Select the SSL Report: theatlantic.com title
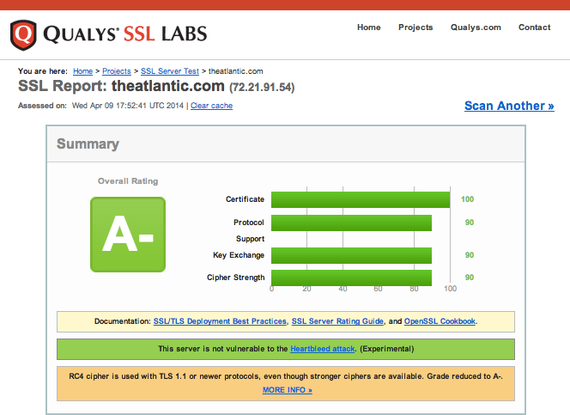This screenshot has height=415, width=570. click(x=121, y=86)
